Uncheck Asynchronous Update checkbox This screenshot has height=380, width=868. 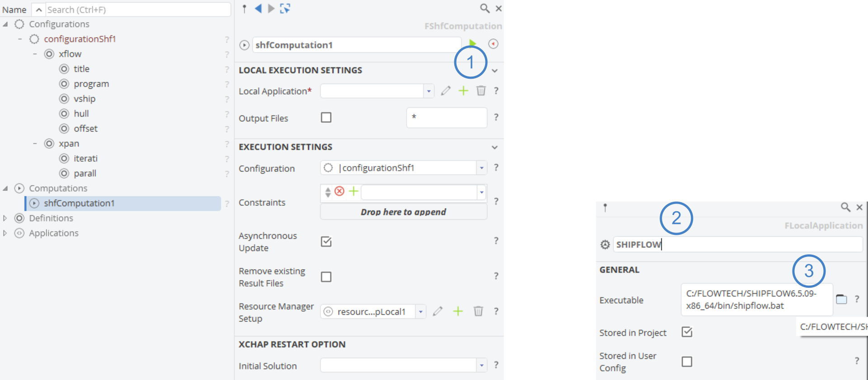(326, 242)
